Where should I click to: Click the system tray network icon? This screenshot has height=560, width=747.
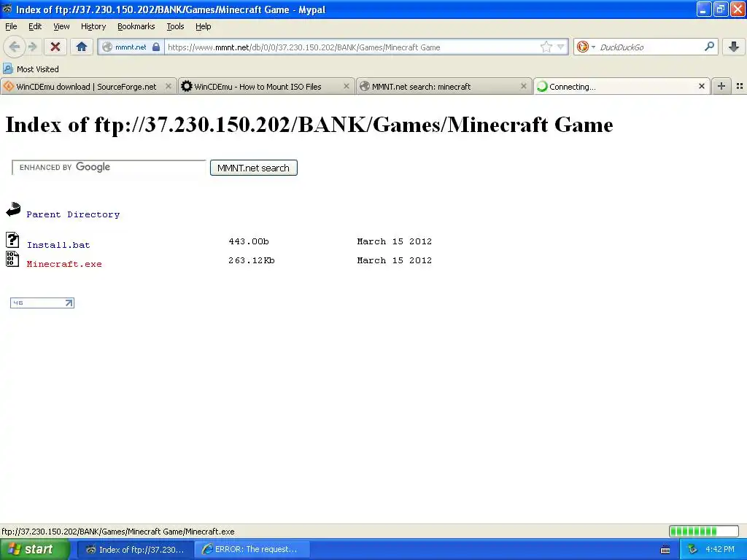[692, 550]
